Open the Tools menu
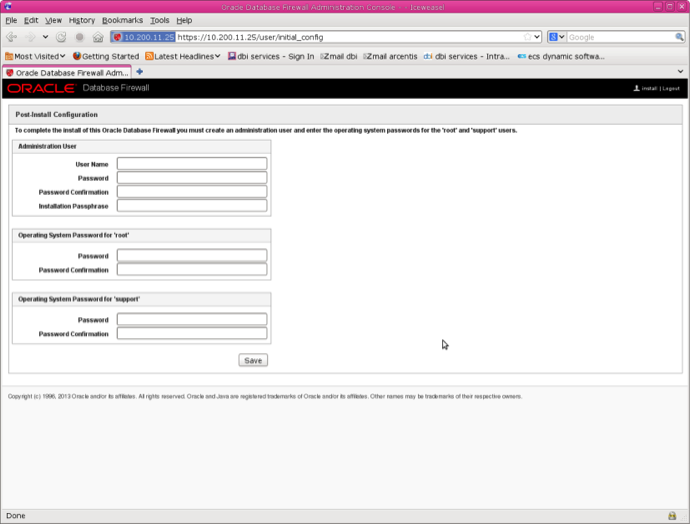Screen dimensions: 690x525 click(159, 20)
